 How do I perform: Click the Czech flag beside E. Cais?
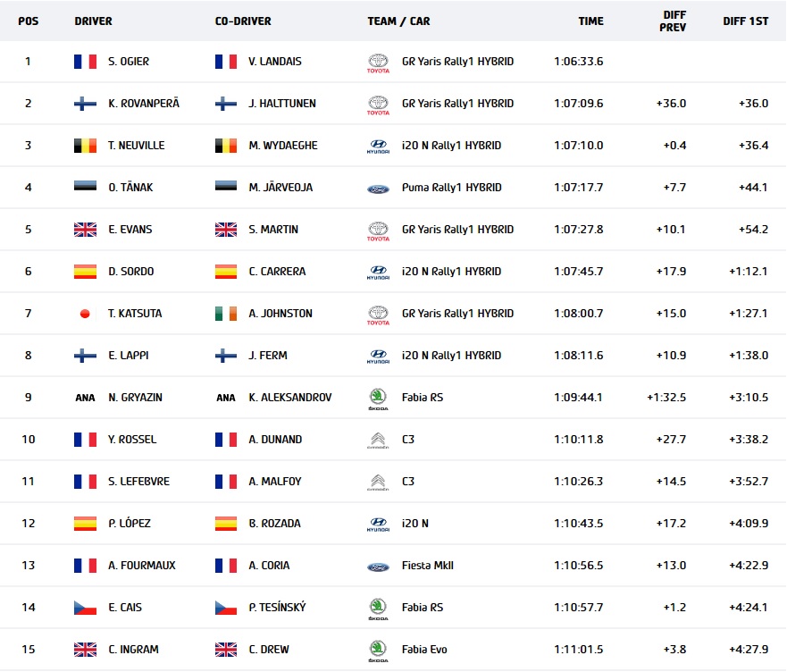click(85, 608)
